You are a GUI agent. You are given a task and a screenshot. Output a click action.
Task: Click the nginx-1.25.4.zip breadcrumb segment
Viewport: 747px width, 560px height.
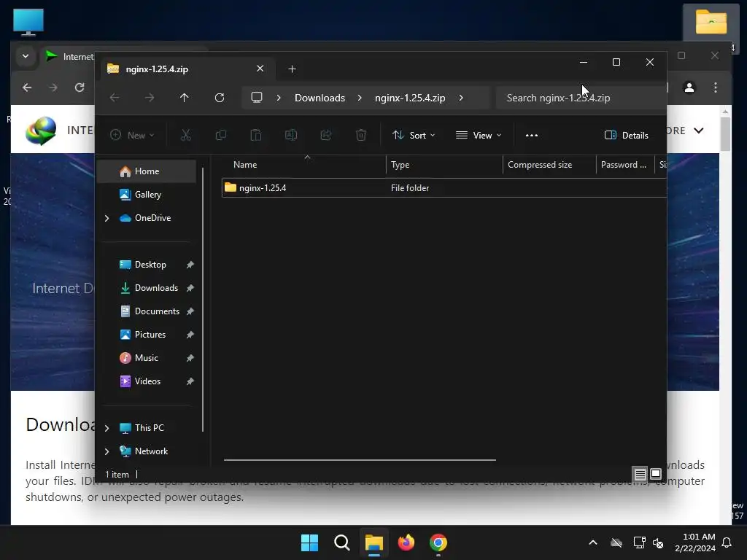(x=410, y=98)
